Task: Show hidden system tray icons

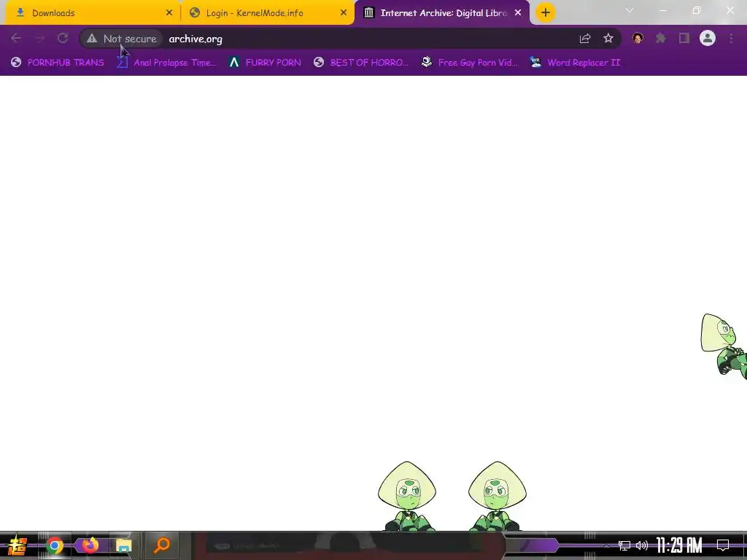Action: (x=606, y=545)
